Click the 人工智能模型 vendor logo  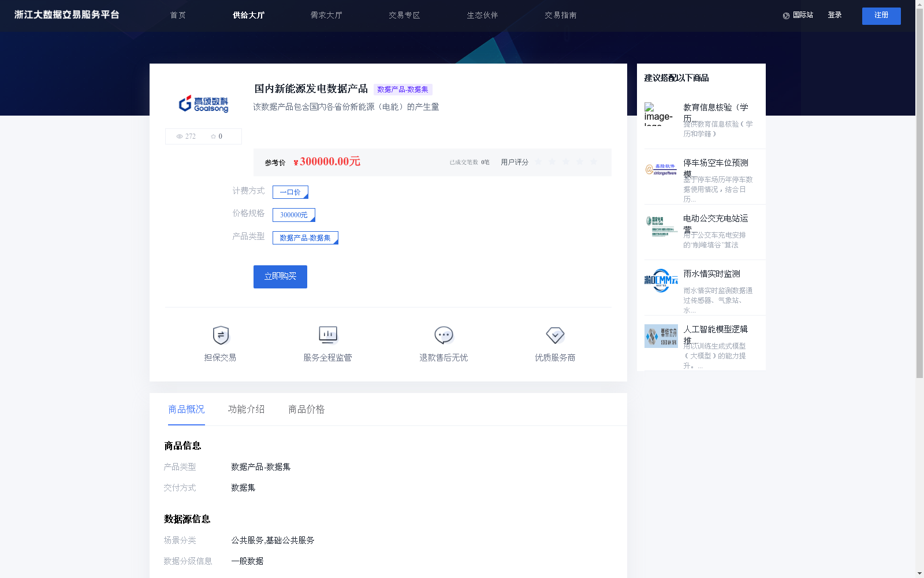click(661, 336)
